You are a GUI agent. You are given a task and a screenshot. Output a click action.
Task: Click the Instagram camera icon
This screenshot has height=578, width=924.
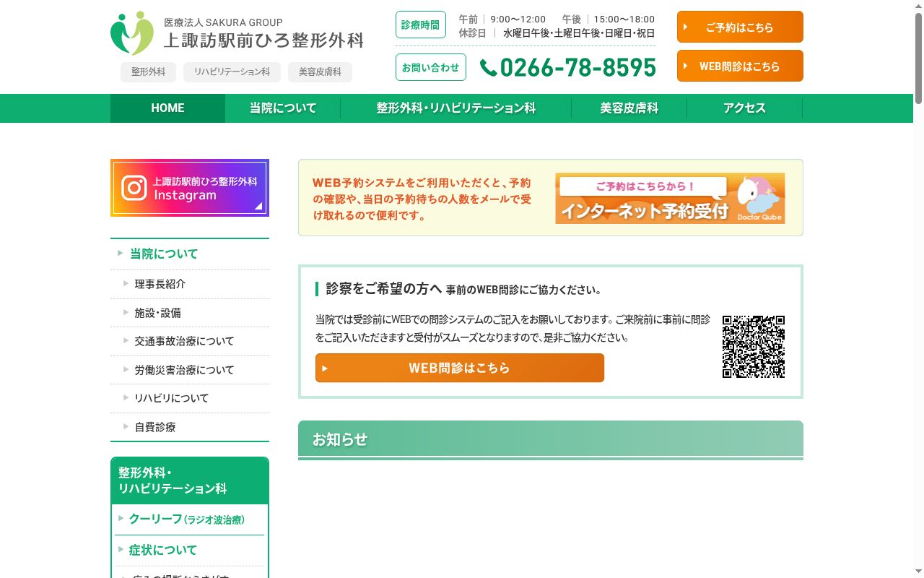tap(134, 188)
